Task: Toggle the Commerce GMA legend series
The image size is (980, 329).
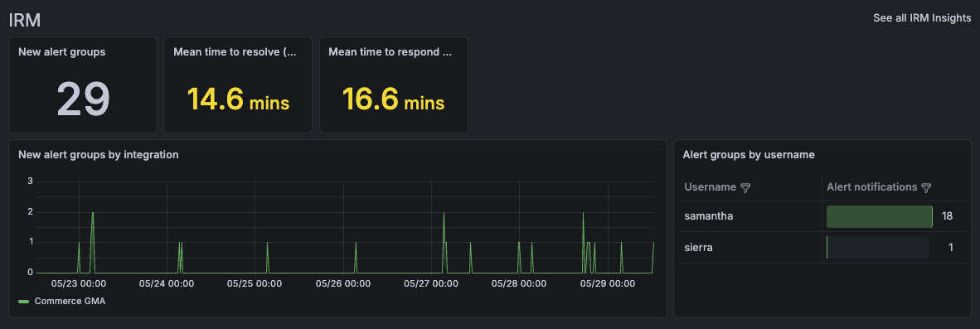Action: tap(24, 301)
